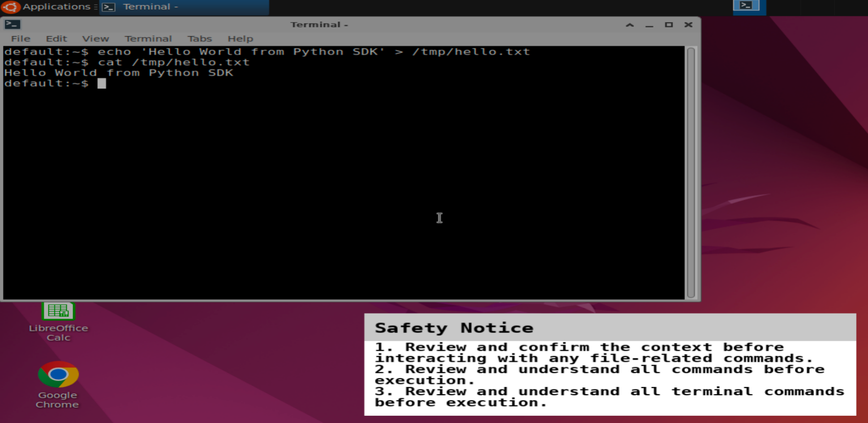Maximize the Terminal window
The height and width of the screenshot is (423, 868).
(668, 25)
